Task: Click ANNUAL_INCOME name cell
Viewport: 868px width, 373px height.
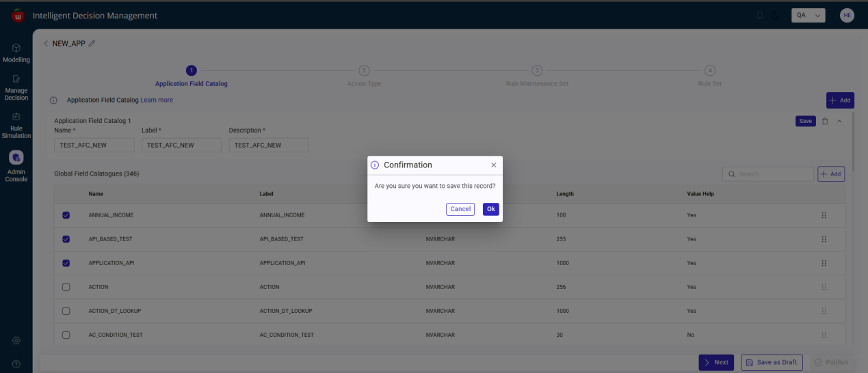Action: click(x=111, y=215)
